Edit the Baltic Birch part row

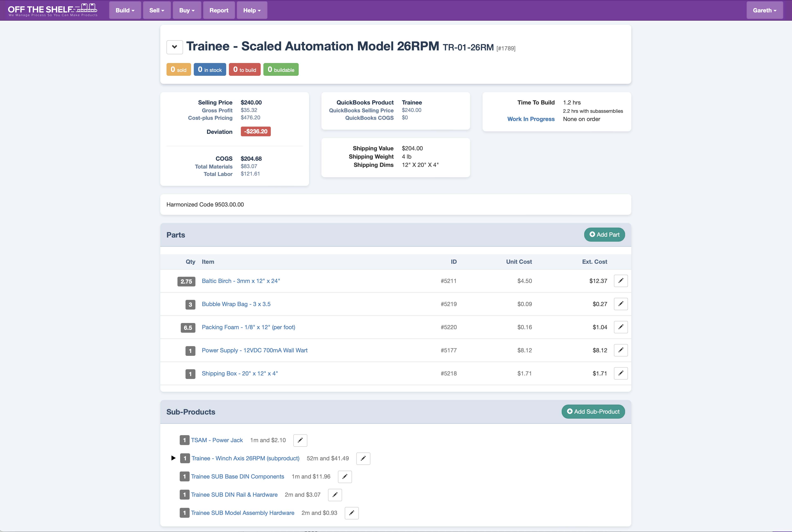click(x=621, y=281)
